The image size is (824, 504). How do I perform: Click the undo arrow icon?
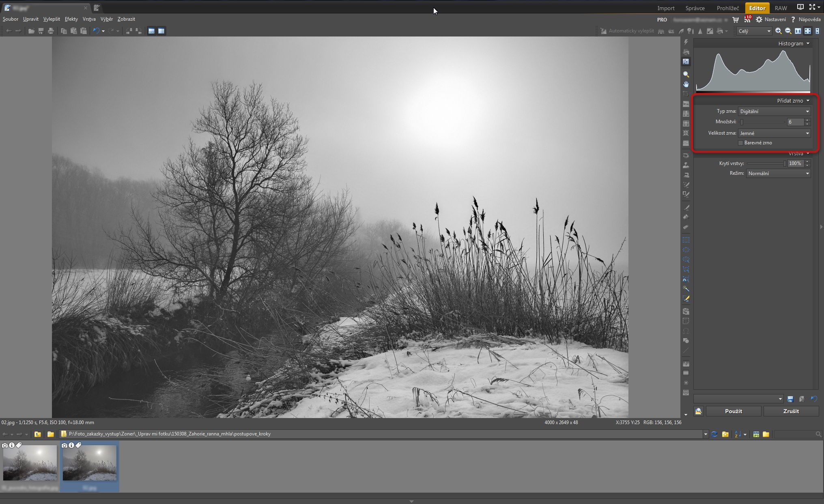coord(96,31)
